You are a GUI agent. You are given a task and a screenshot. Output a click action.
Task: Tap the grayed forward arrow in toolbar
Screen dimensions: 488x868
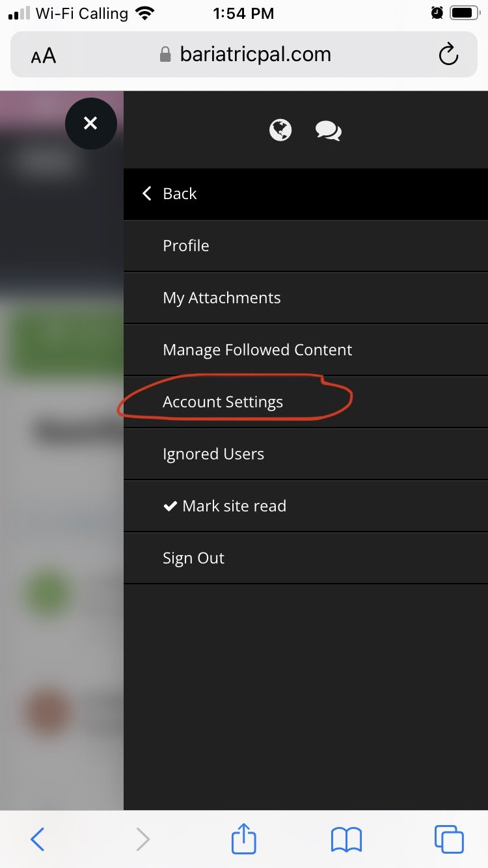coord(142,839)
